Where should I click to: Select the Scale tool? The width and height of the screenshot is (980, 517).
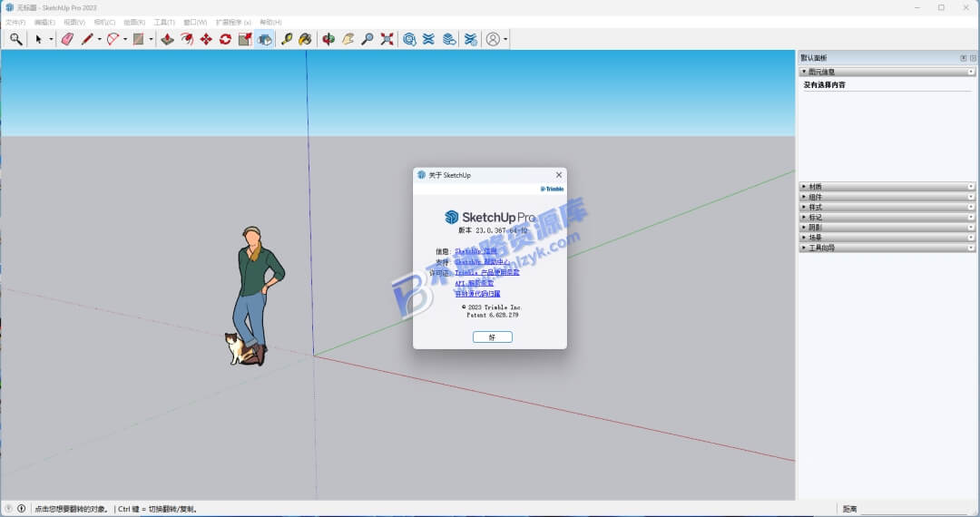coord(245,39)
